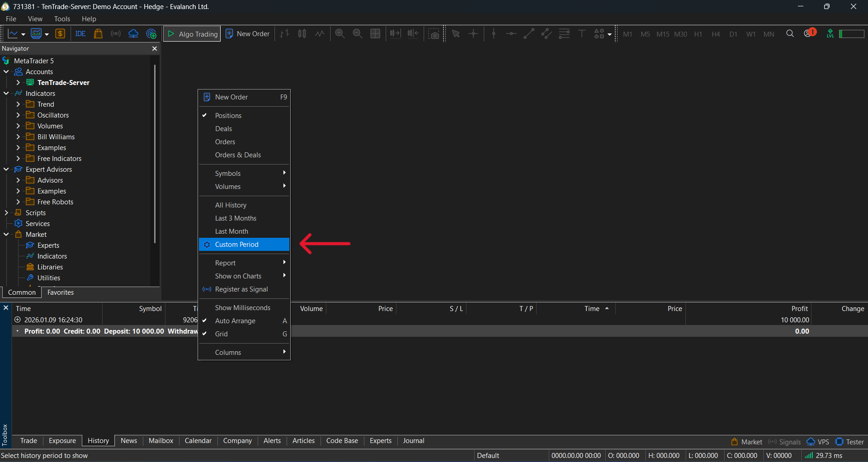Expand the Scripts node

coord(6,213)
